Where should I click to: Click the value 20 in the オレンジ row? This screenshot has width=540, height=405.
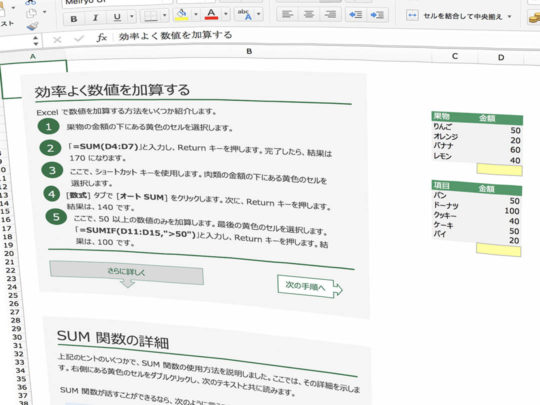point(515,141)
